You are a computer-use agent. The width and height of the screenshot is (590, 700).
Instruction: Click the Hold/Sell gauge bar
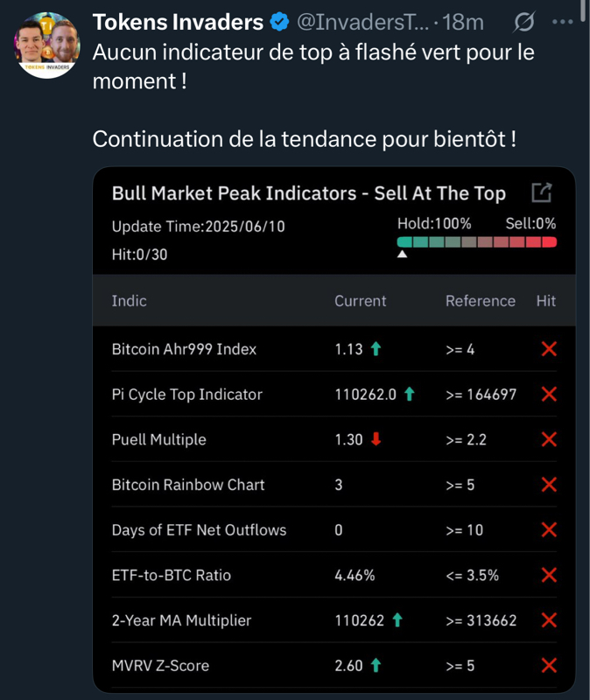[476, 241]
